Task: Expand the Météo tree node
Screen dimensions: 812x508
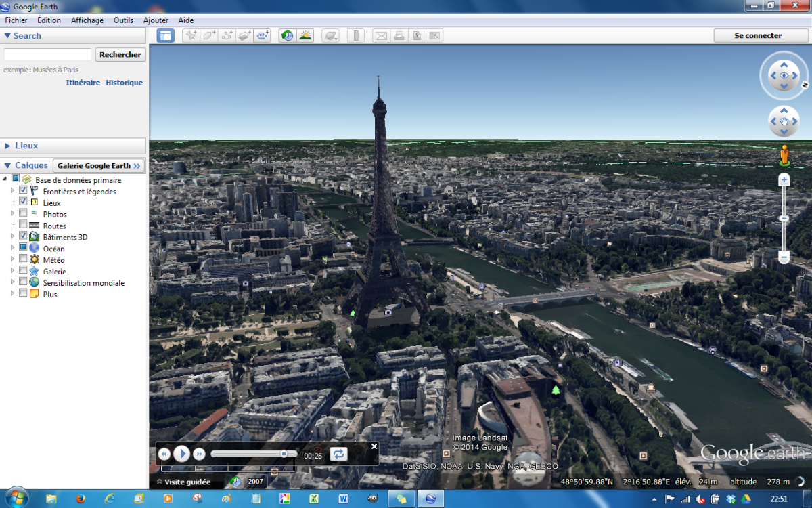Action: point(12,260)
